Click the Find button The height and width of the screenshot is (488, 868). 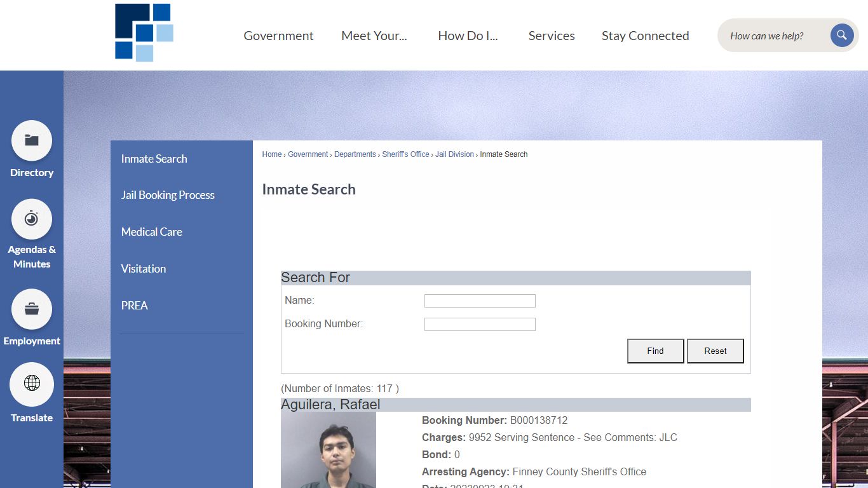pos(656,351)
